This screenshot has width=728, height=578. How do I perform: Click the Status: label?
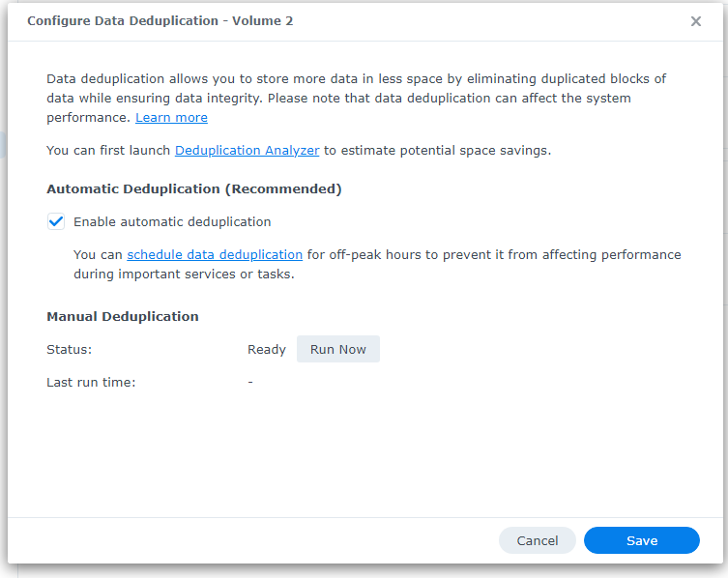pyautogui.click(x=70, y=350)
